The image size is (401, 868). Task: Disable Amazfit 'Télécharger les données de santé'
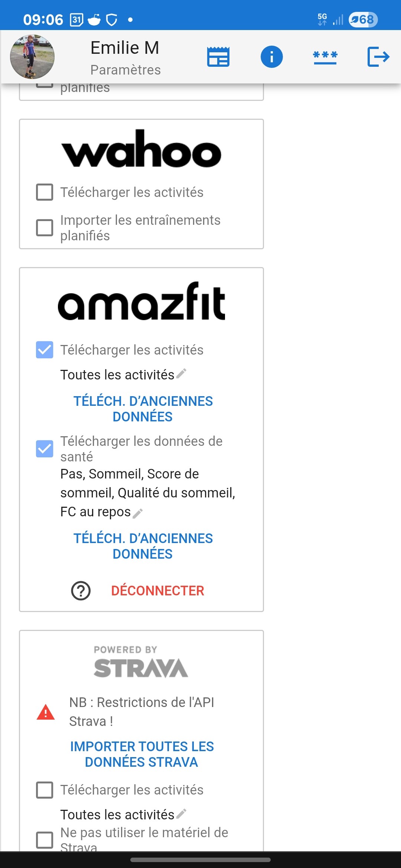(45, 449)
